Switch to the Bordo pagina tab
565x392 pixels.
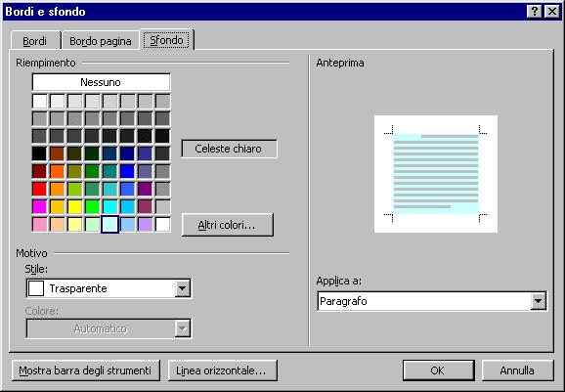101,41
